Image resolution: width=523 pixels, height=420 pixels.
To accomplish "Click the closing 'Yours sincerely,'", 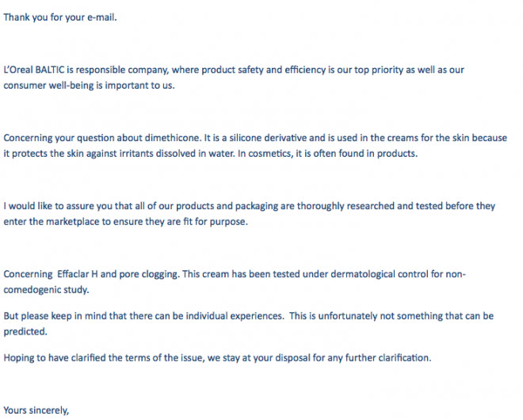I will (x=36, y=410).
